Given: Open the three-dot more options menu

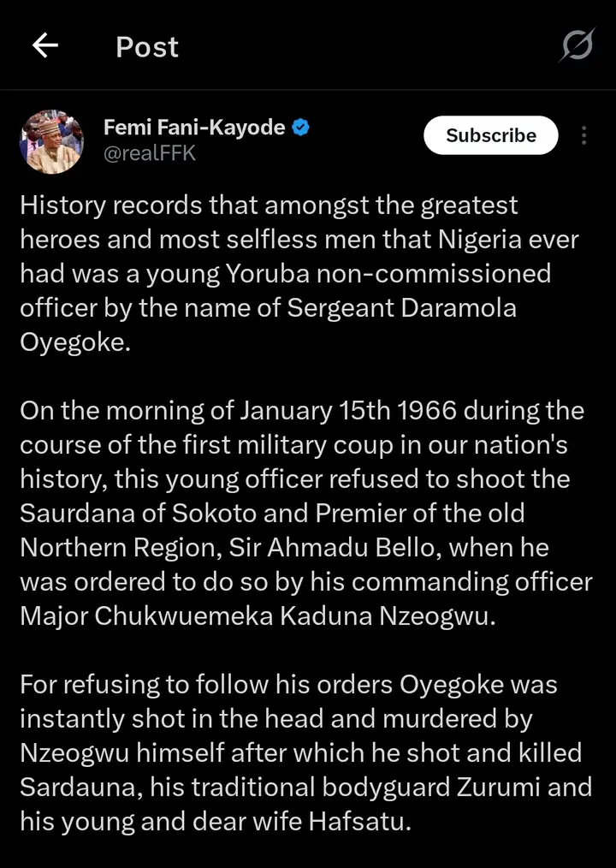Looking at the screenshot, I should (x=583, y=135).
